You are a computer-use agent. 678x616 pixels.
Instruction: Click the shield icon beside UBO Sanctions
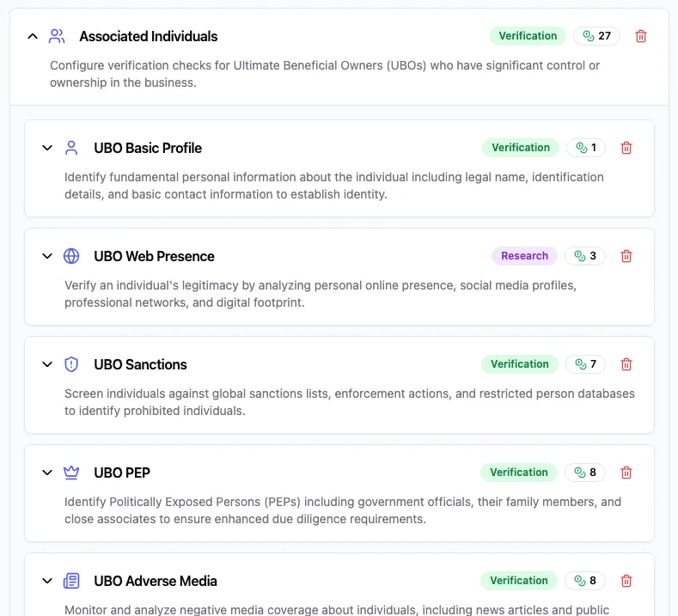coord(71,364)
